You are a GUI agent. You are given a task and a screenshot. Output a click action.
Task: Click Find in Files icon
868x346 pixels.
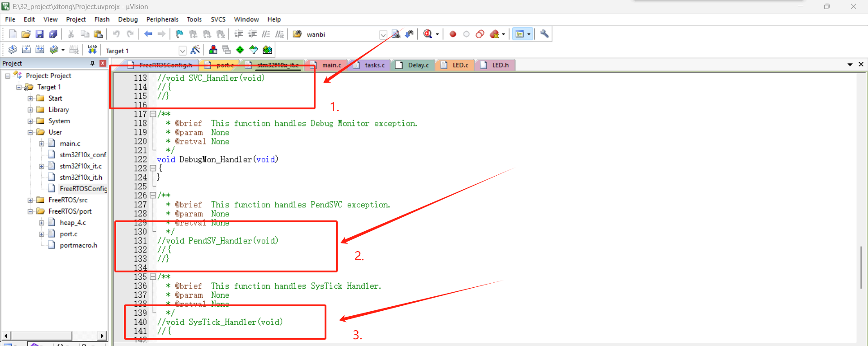[x=297, y=34]
